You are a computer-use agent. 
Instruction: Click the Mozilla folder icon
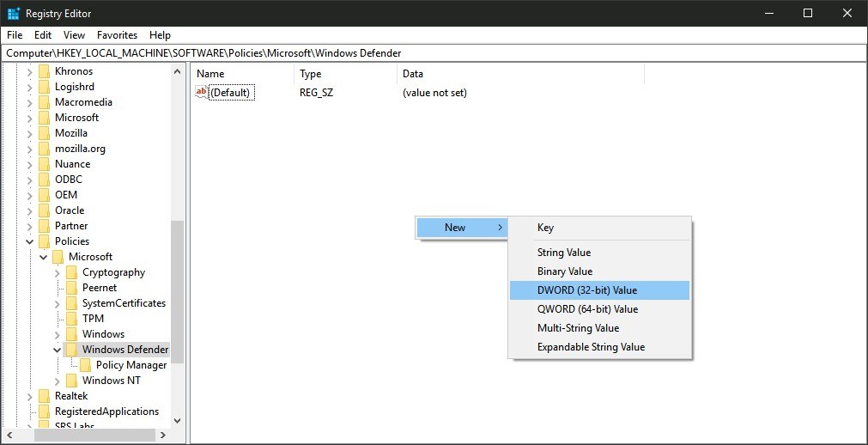44,133
